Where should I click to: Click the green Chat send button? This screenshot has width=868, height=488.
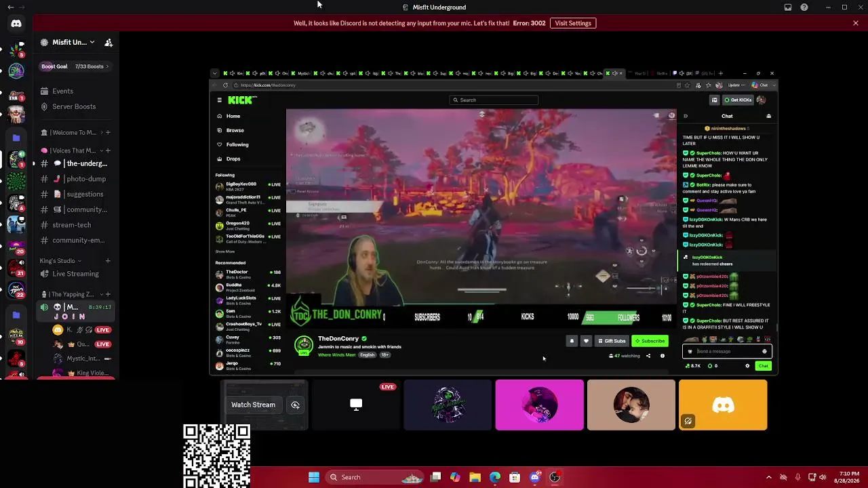coord(764,366)
